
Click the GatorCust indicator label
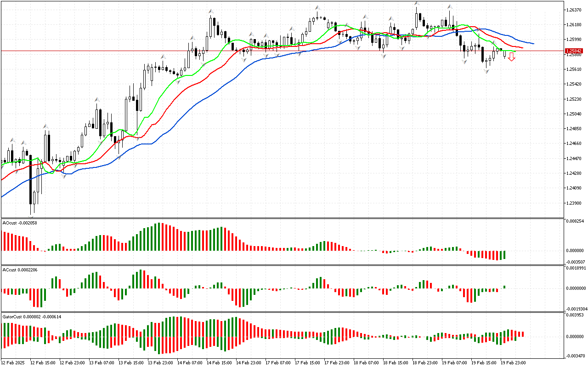pyautogui.click(x=32, y=316)
